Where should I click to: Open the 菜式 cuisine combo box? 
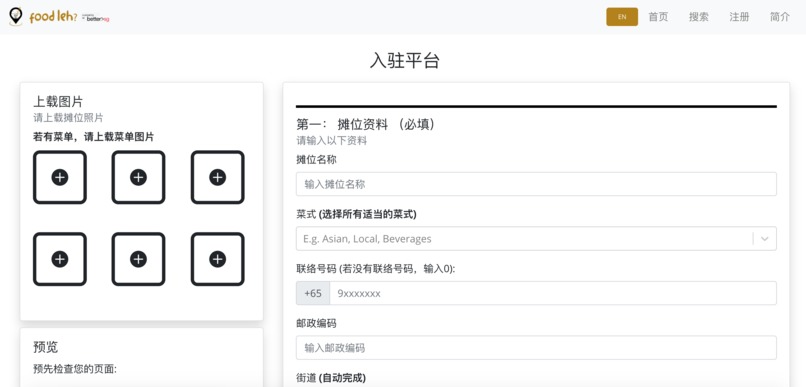[536, 238]
